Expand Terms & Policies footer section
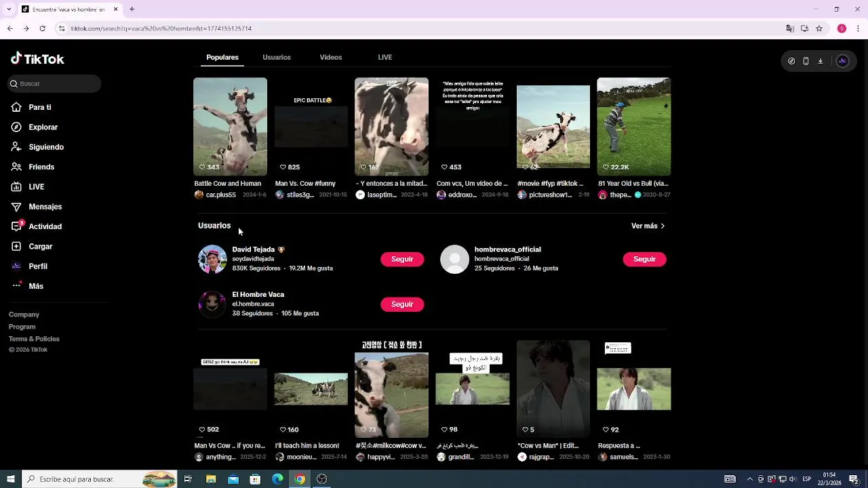The image size is (868, 488). (x=34, y=339)
